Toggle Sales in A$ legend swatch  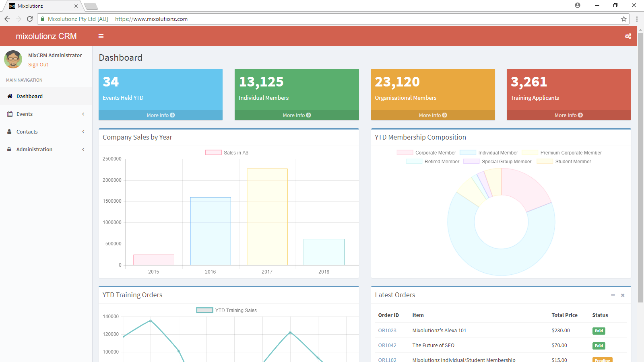pos(213,152)
